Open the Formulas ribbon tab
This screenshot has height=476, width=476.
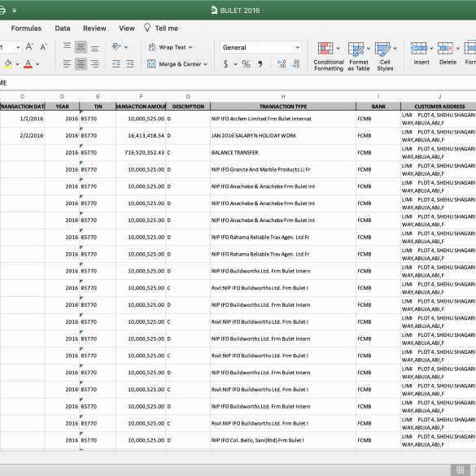pyautogui.click(x=26, y=28)
